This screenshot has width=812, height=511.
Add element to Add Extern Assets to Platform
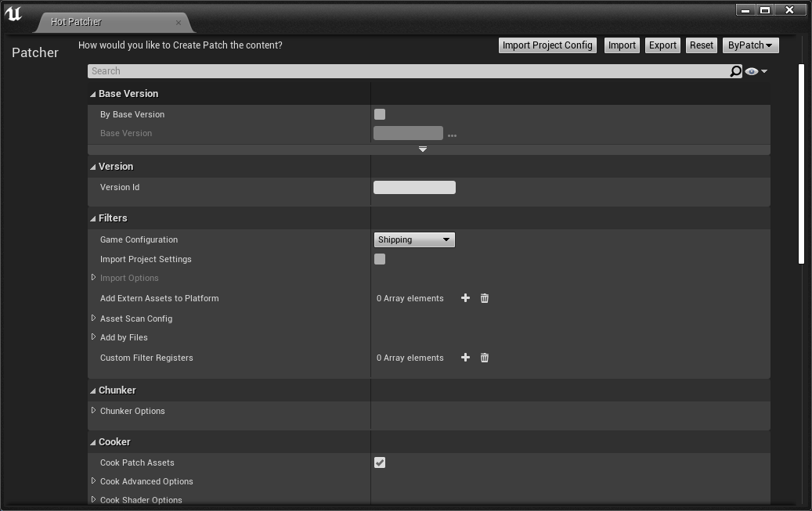pos(465,298)
